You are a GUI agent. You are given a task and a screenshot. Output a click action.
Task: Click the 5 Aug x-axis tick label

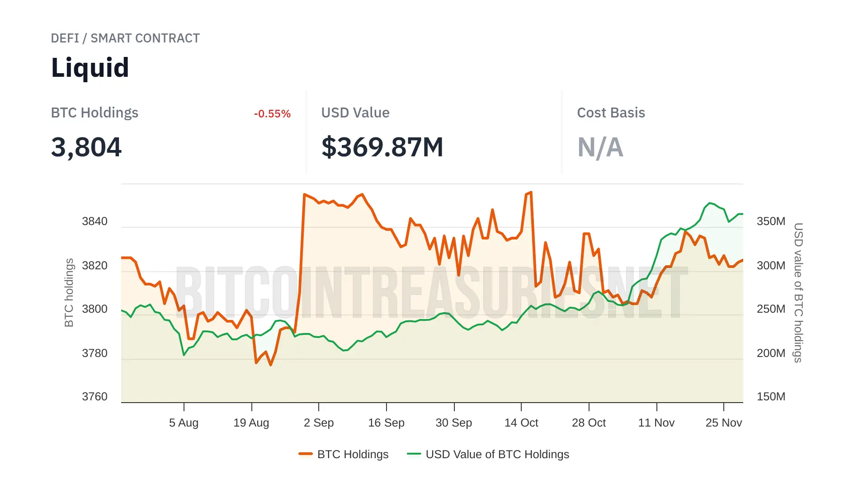pos(184,423)
